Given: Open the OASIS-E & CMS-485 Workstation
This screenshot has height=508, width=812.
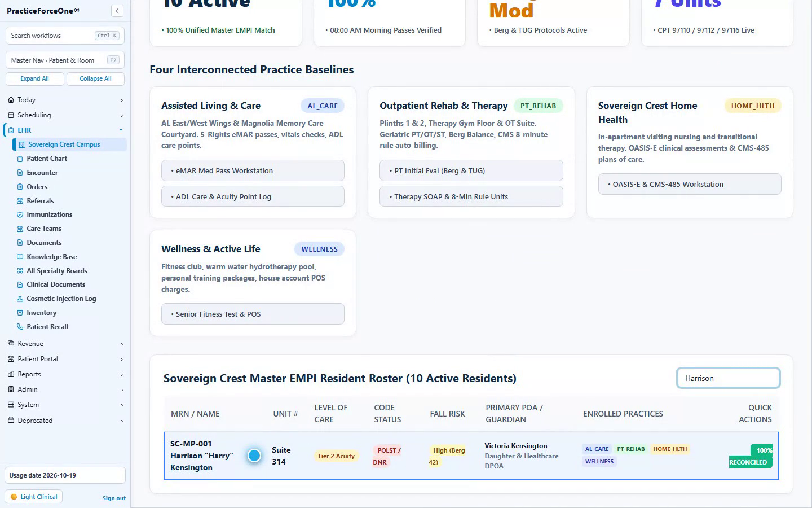Looking at the screenshot, I should pos(690,184).
